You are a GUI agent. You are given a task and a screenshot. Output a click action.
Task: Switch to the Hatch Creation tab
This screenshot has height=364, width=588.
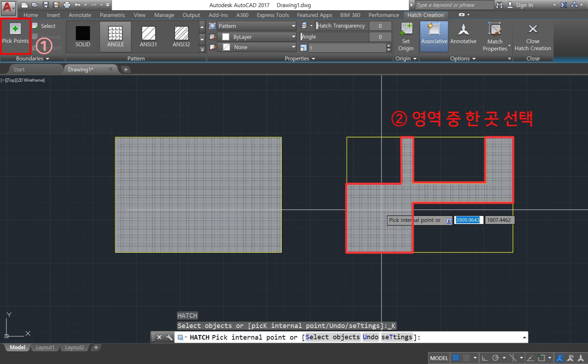pyautogui.click(x=425, y=15)
